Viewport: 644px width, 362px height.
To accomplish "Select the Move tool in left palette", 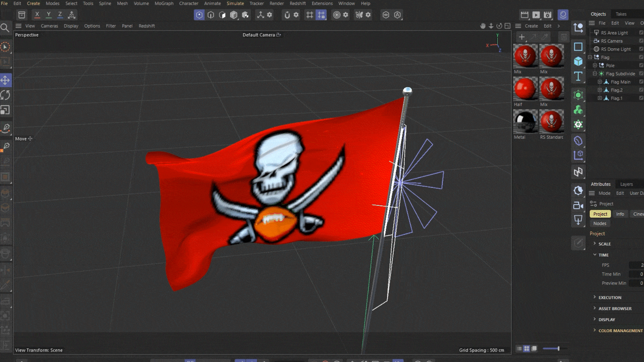I will pyautogui.click(x=5, y=80).
